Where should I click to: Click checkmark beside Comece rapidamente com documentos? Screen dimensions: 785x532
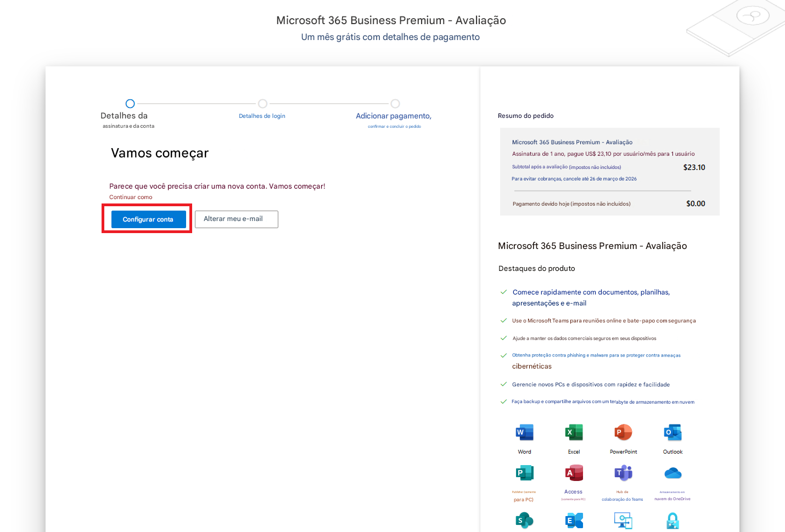click(x=503, y=292)
